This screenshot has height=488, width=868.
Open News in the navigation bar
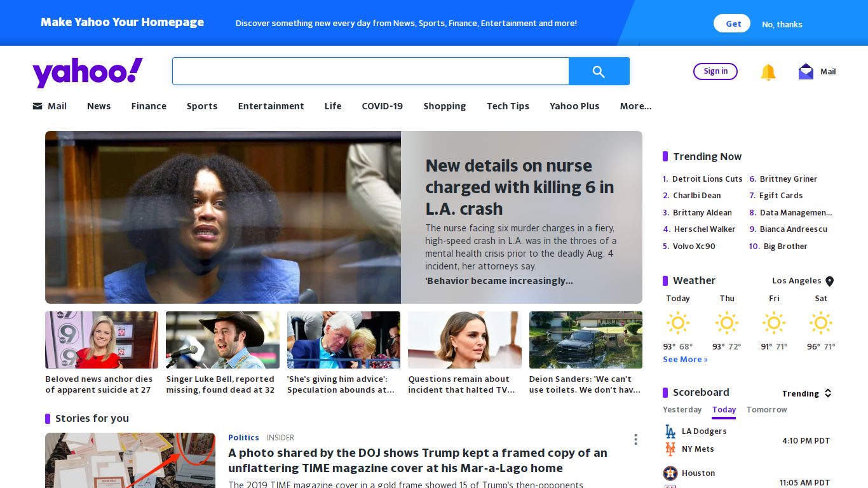pos(98,106)
